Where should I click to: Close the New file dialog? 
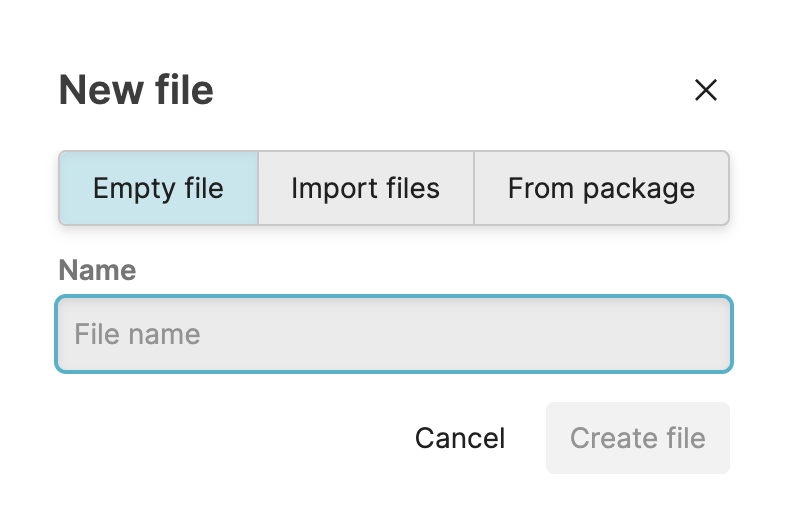[x=706, y=91]
